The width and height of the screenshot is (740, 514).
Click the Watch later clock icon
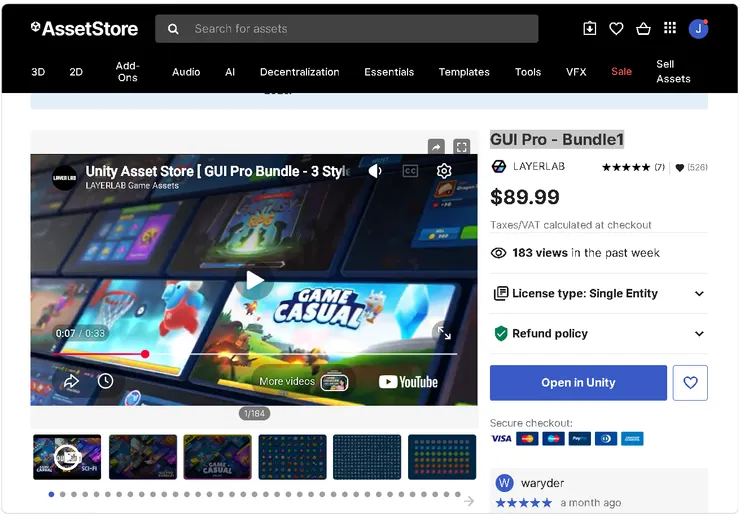tap(105, 381)
